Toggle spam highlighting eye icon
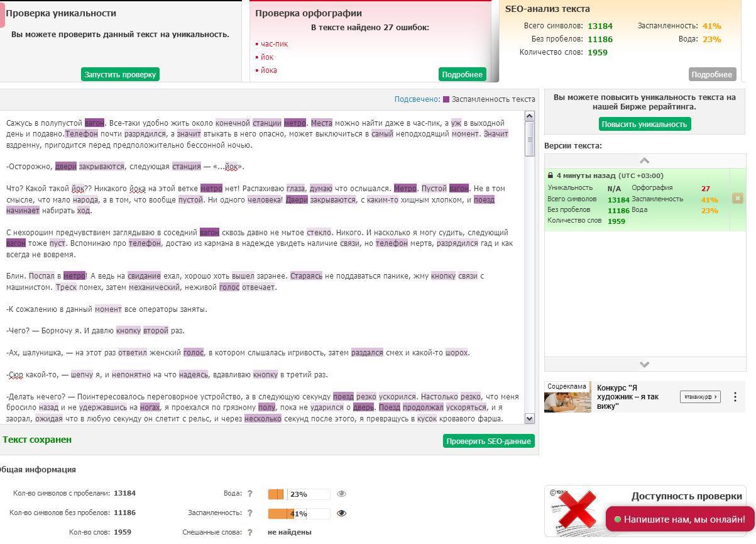756x544 pixels. pos(342,513)
